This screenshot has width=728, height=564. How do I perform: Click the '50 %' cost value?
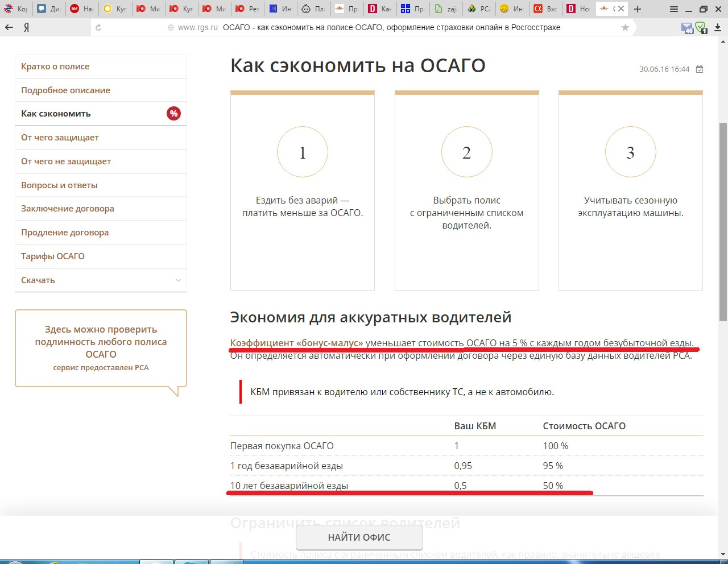(x=553, y=486)
